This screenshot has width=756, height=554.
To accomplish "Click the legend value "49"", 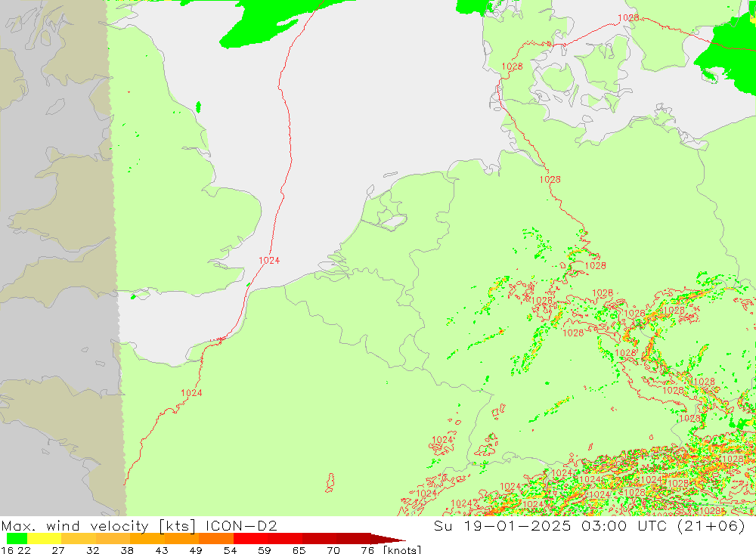I will pos(196,550).
